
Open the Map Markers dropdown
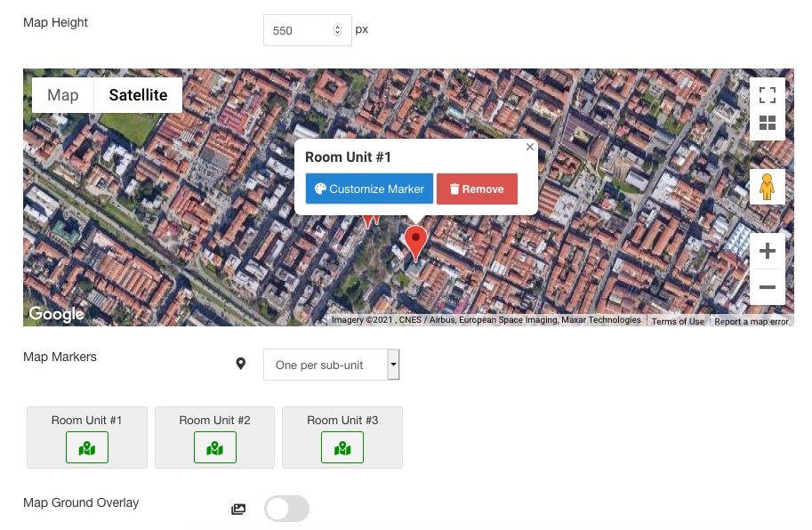pos(331,365)
